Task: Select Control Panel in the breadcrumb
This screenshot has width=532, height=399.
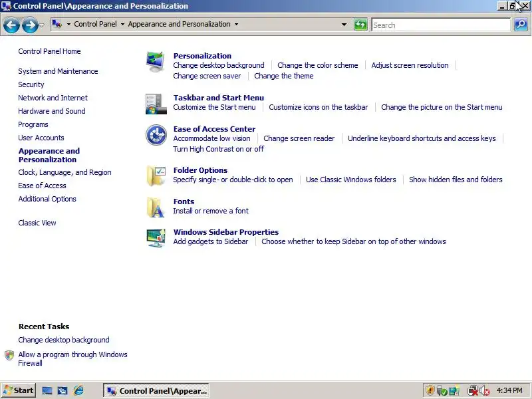Action: [95, 24]
